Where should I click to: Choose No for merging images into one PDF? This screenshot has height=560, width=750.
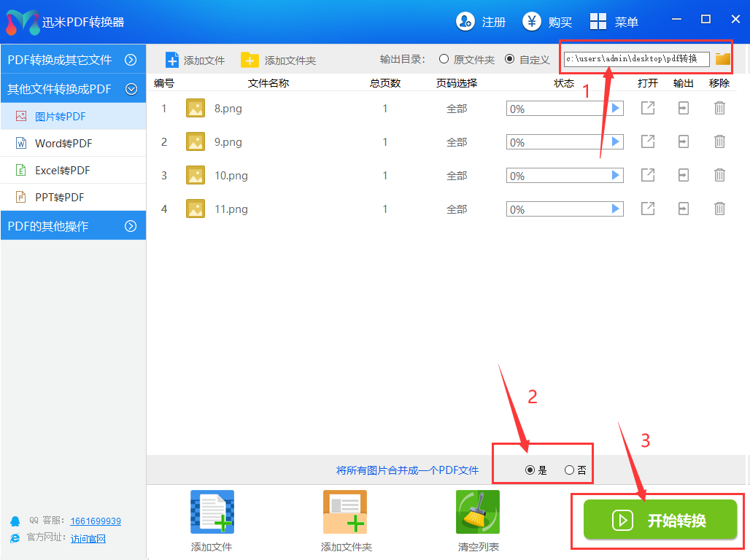569,470
